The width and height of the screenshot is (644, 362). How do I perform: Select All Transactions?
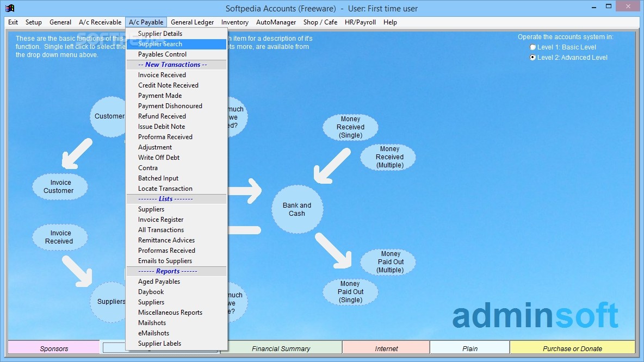[x=177, y=230]
